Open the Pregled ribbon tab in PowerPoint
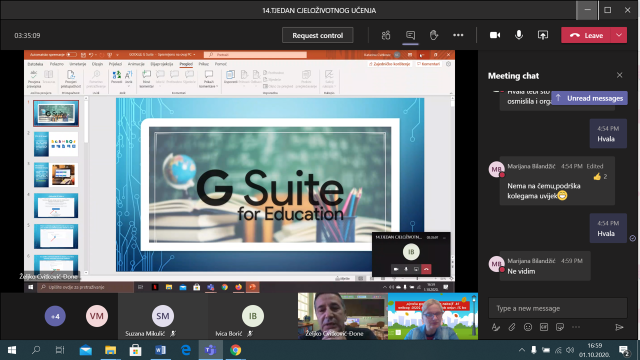Image resolution: width=640 pixels, height=360 pixels. [x=186, y=64]
